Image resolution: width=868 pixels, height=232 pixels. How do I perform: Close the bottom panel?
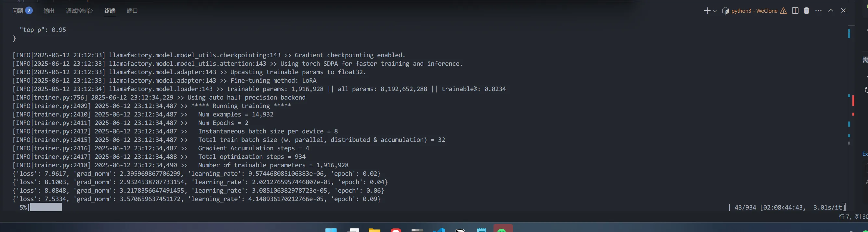pos(843,11)
